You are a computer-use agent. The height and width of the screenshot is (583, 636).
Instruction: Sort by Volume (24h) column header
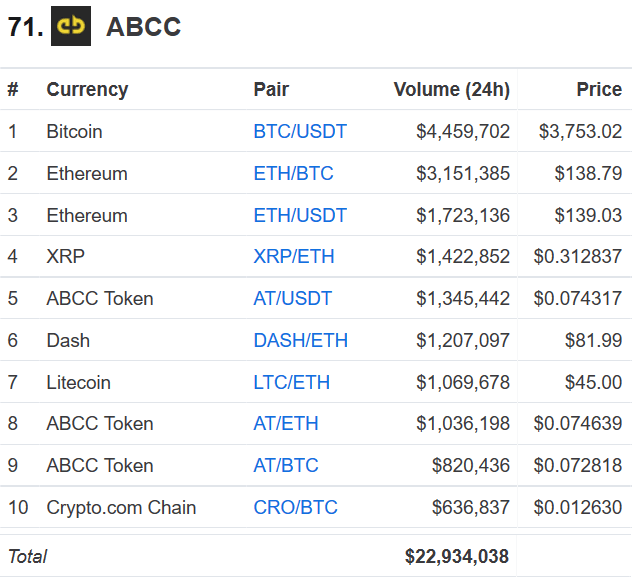451,89
